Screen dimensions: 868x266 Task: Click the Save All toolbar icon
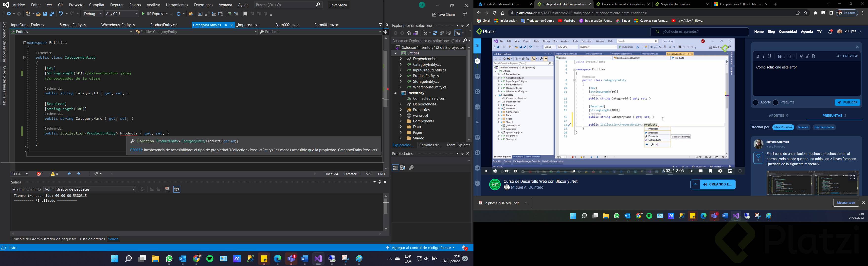click(52, 14)
